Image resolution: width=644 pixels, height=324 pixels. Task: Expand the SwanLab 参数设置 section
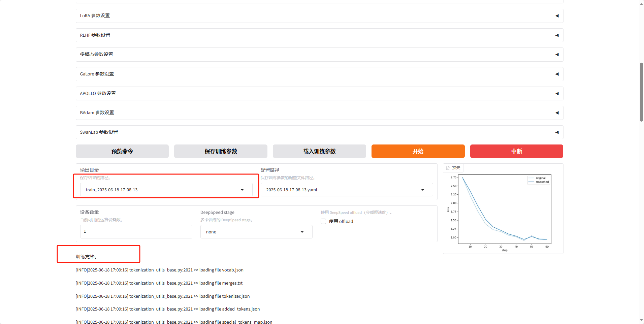[319, 132]
